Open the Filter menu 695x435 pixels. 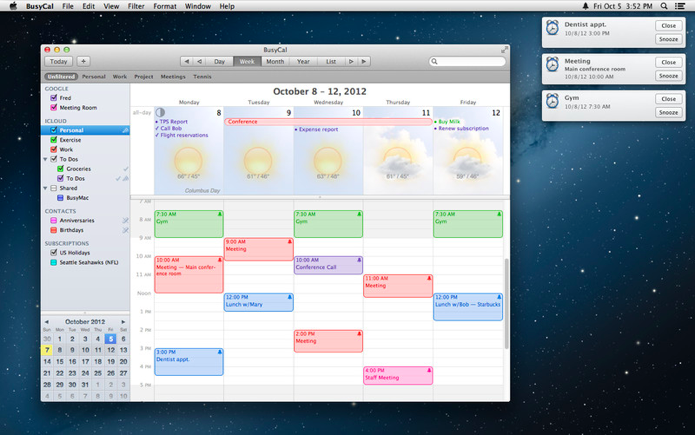pyautogui.click(x=136, y=6)
